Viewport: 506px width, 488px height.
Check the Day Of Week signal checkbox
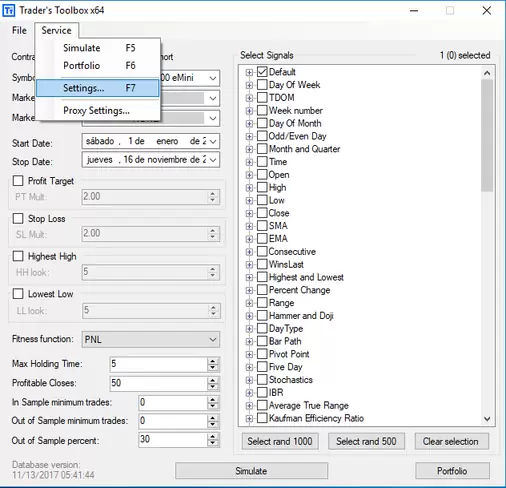[262, 85]
